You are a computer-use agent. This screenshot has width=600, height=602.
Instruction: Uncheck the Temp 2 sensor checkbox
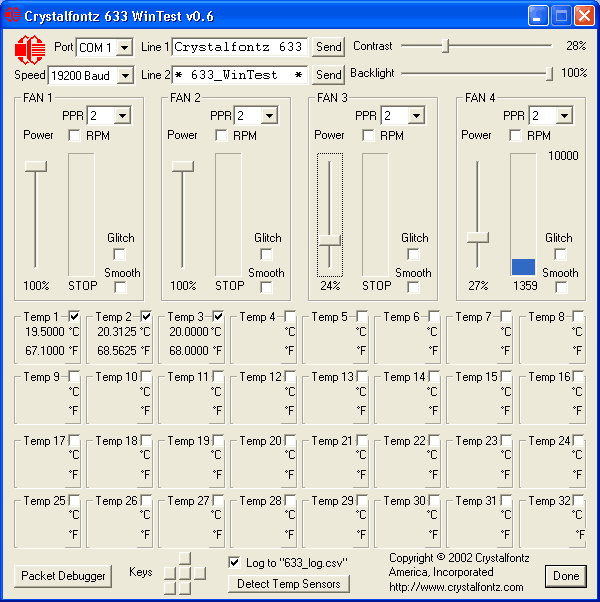point(146,316)
